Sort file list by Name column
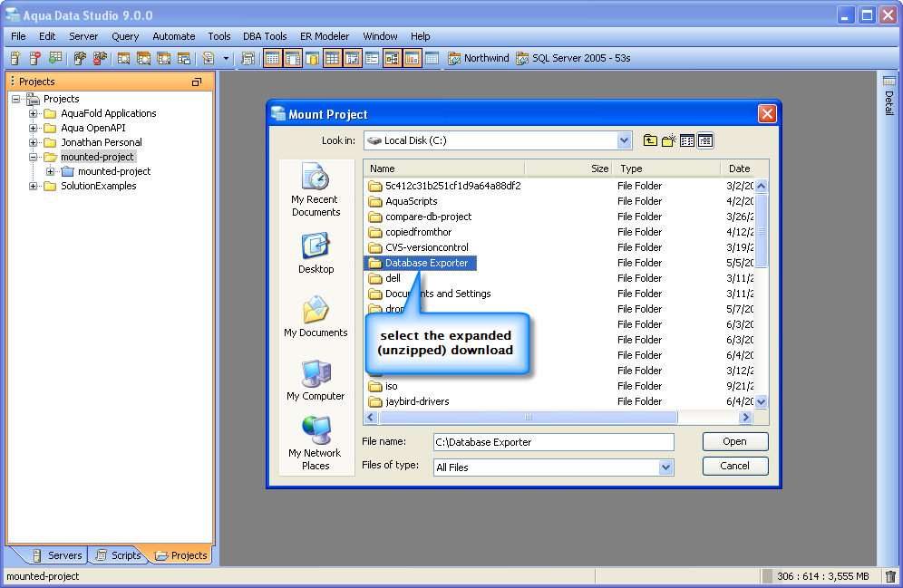The image size is (903, 588). tap(444, 169)
